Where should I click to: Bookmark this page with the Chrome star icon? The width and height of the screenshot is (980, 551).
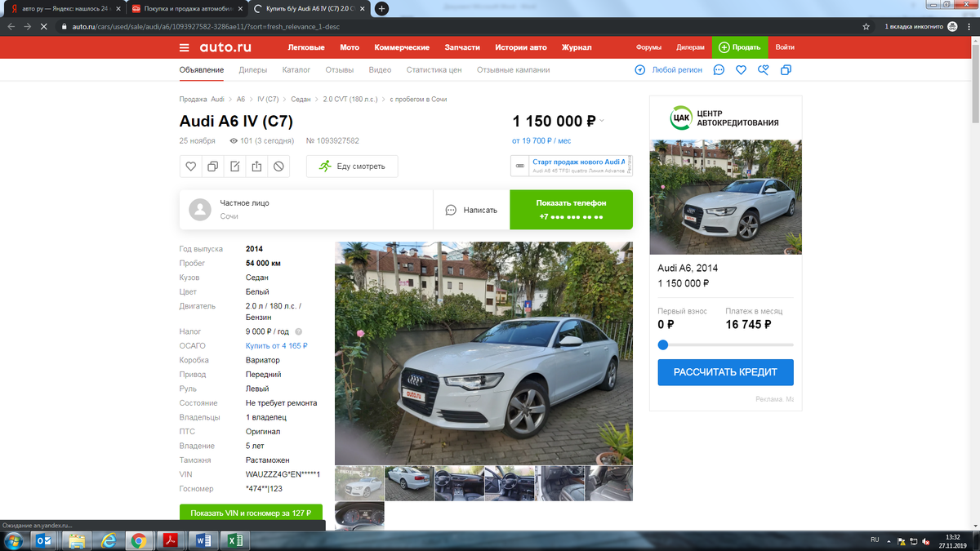[x=866, y=26]
